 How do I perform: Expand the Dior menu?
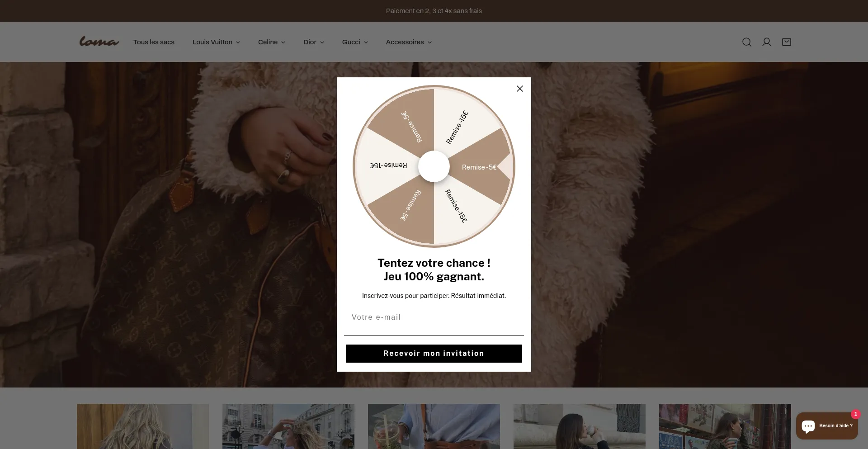(314, 42)
